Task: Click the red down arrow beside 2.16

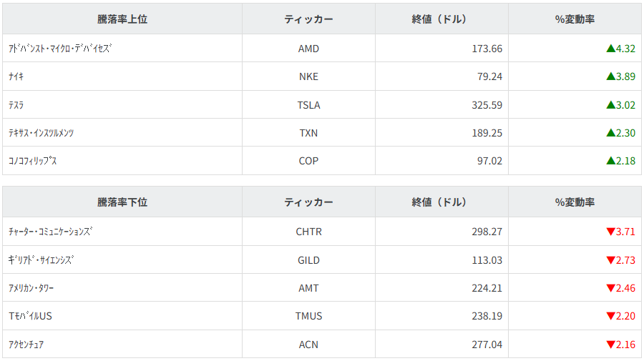Action: [610, 345]
